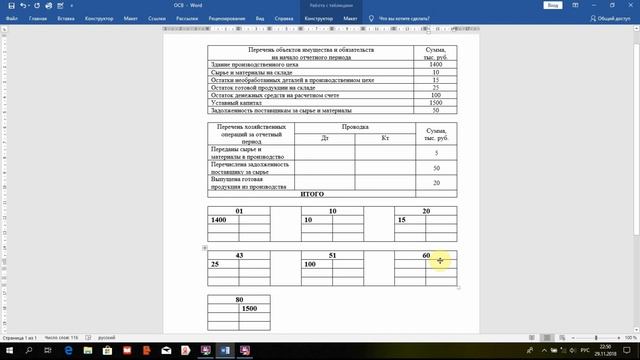The width and height of the screenshot is (640, 360).
Task: Open the Ribbon Display Options icon
Action: coord(575,5)
